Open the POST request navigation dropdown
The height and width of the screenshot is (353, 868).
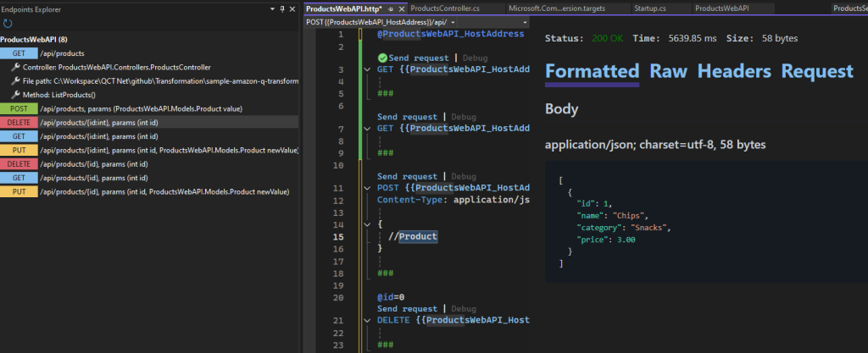tap(453, 22)
